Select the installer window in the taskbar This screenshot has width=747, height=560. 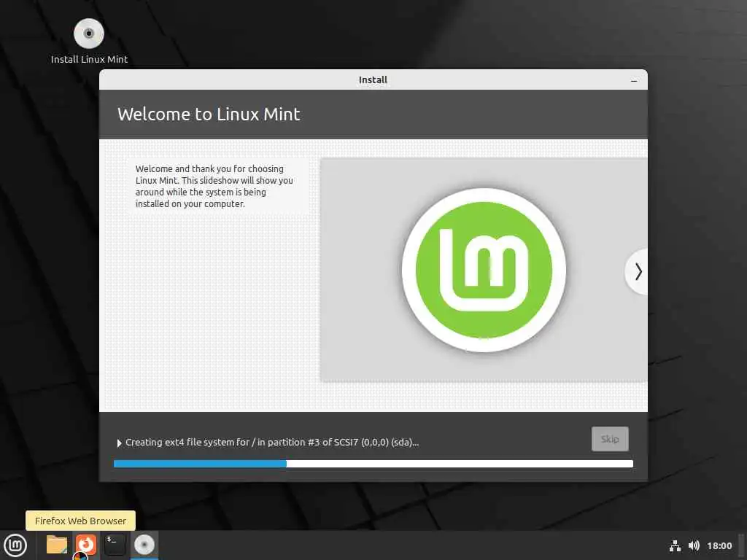pyautogui.click(x=144, y=545)
